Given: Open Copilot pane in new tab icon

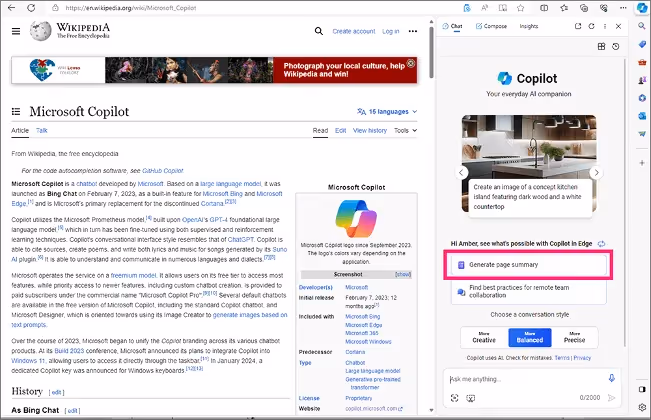Looking at the screenshot, I should [578, 26].
